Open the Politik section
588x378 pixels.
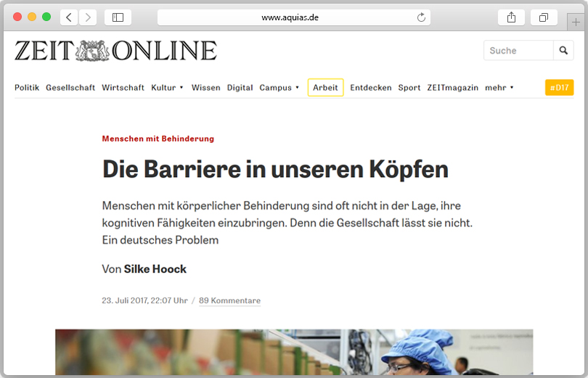coord(27,87)
